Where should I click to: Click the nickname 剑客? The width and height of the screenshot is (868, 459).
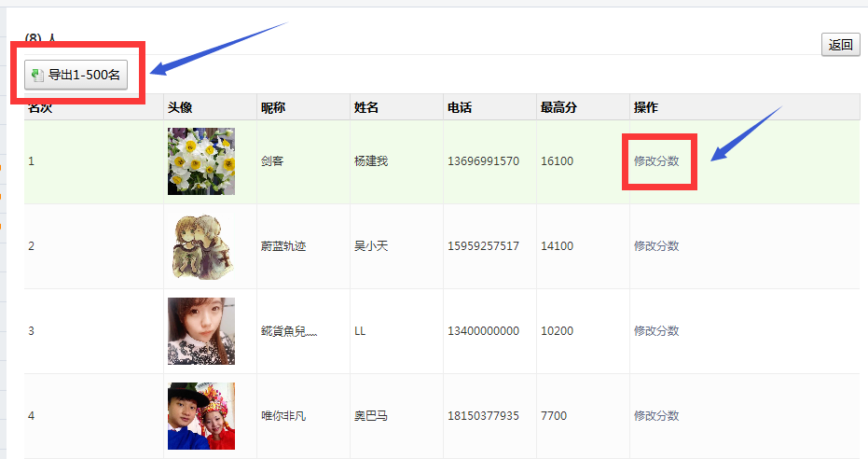point(272,161)
